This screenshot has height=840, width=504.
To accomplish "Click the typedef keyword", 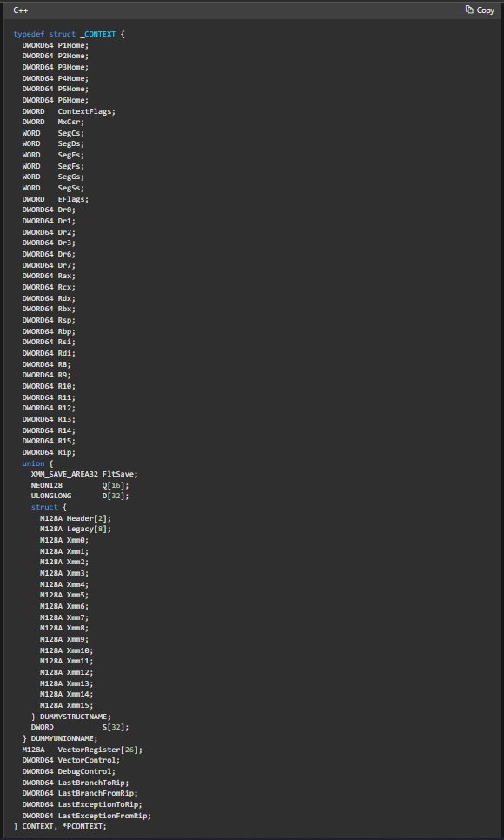I will [29, 34].
